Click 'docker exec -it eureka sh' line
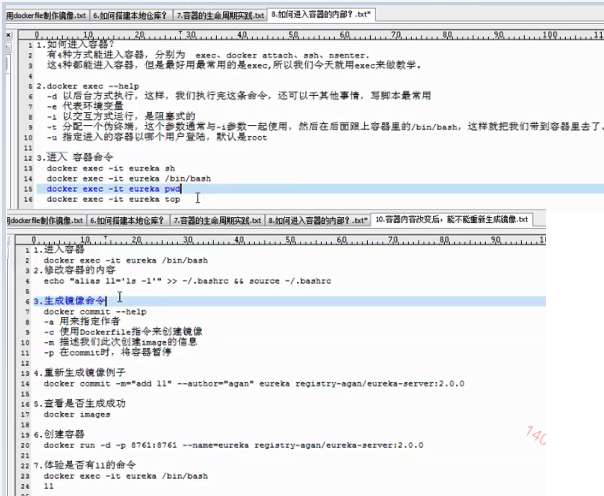 coord(111,168)
